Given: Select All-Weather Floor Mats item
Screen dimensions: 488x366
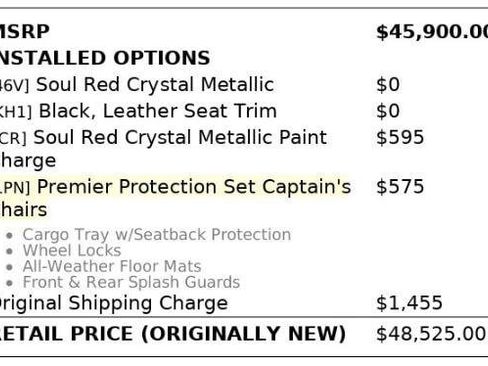Looking at the screenshot, I should point(112,266).
